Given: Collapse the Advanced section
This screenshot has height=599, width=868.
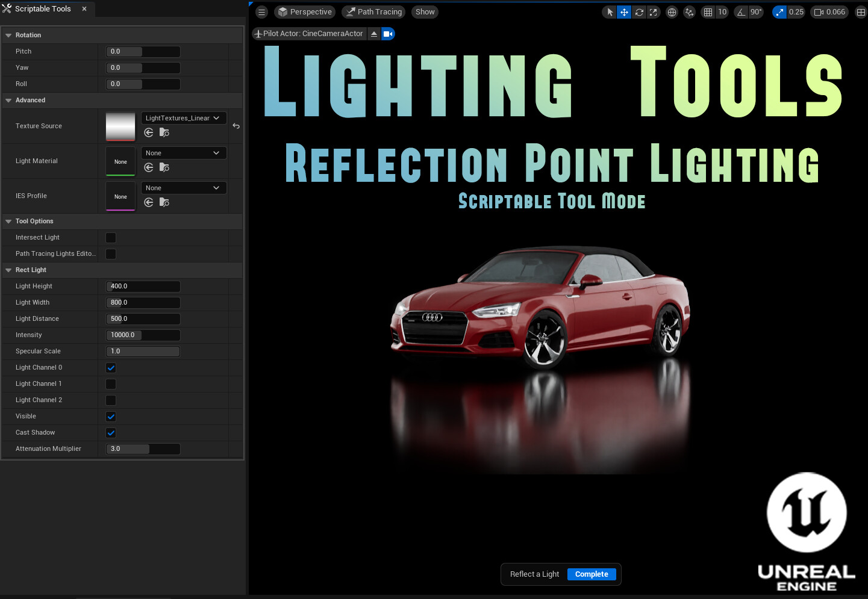Looking at the screenshot, I should pos(8,101).
